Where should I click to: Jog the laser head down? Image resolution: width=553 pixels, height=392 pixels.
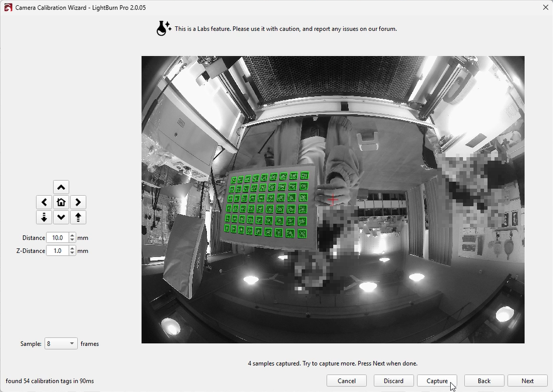[61, 217]
